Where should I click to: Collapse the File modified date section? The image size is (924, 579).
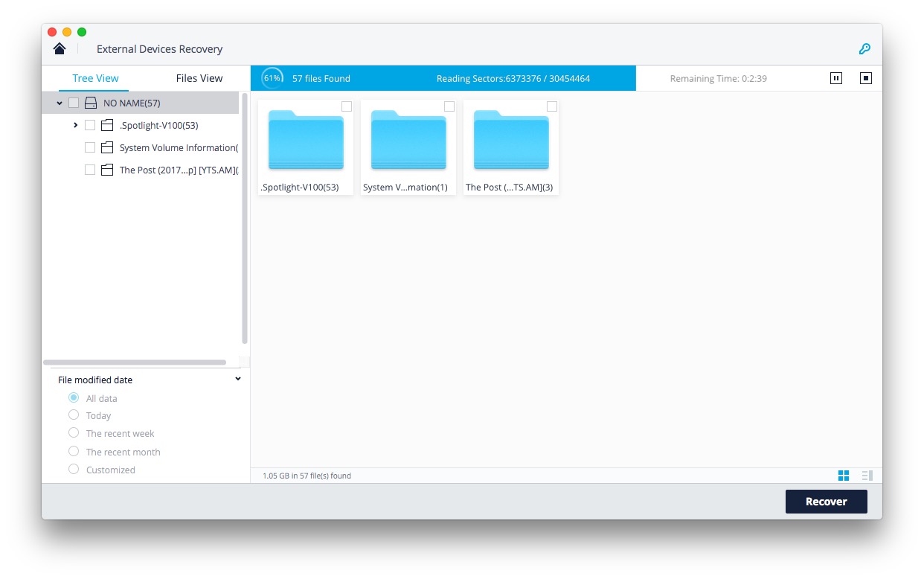tap(238, 379)
